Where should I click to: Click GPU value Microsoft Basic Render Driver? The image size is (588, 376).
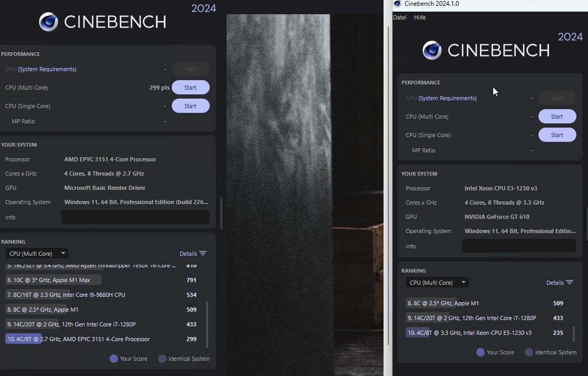(105, 188)
